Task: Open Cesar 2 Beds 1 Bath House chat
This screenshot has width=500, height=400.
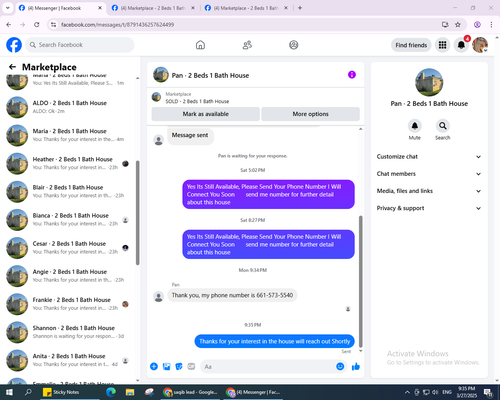Action: [69, 248]
